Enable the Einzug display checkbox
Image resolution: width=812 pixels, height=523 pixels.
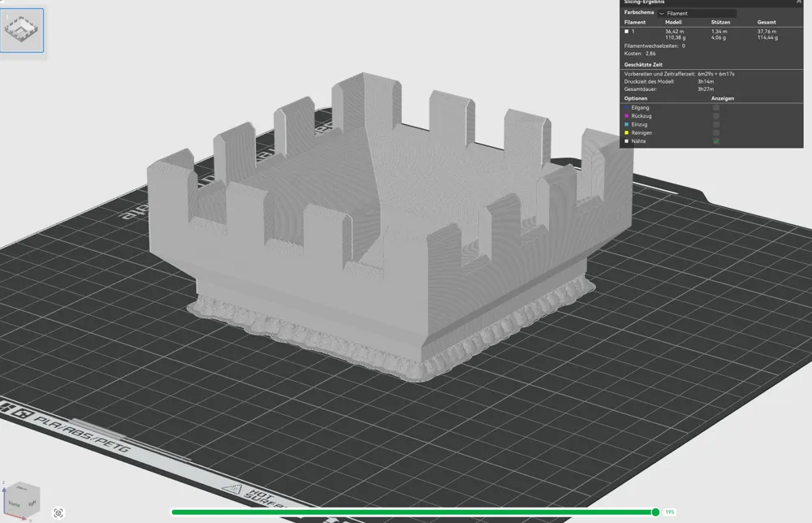(716, 124)
